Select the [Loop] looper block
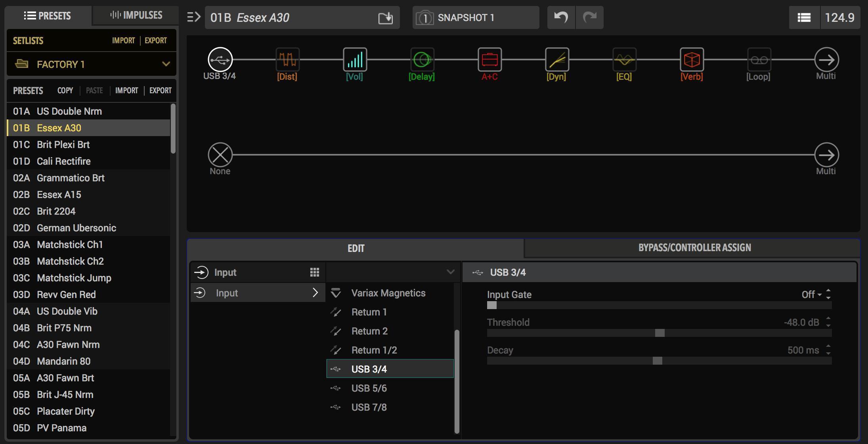 758,60
